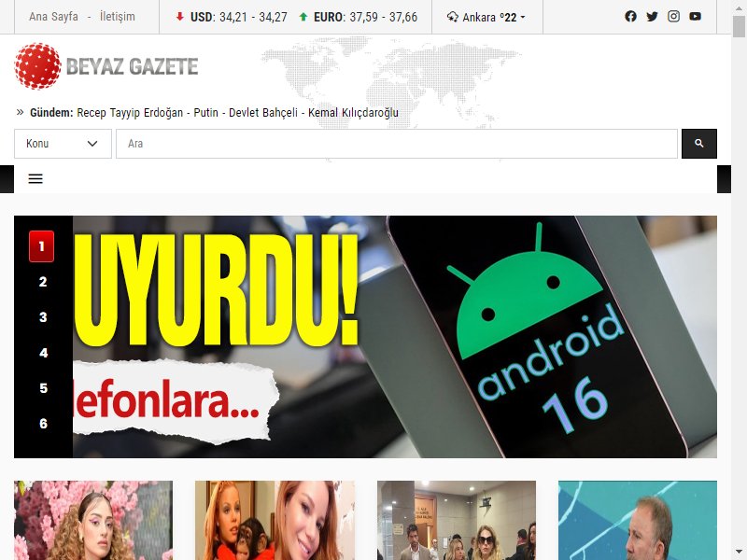Click the red USD down arrow
747x560 pixels.
[x=179, y=17]
